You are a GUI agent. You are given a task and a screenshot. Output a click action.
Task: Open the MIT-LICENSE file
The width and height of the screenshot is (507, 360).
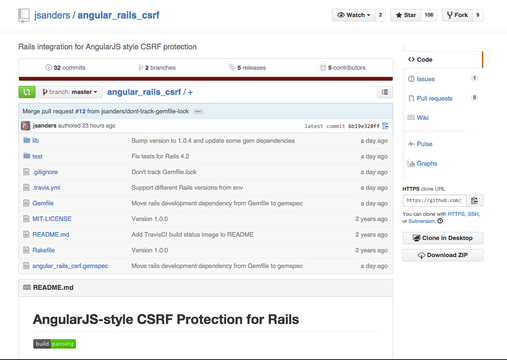point(52,219)
